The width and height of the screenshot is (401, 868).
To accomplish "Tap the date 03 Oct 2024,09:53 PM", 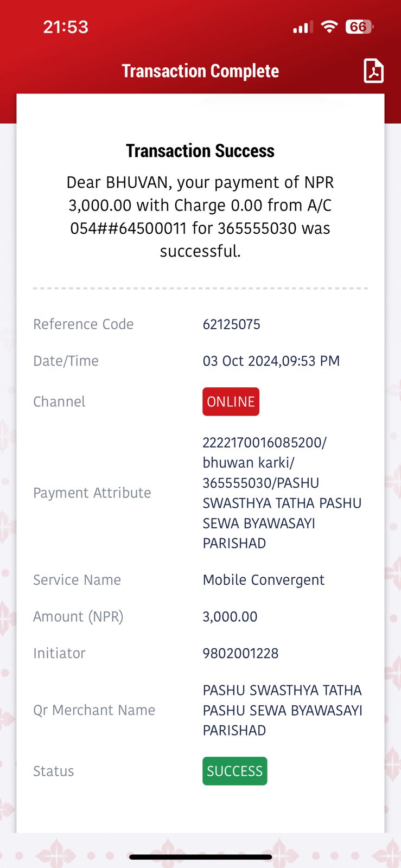I will tap(271, 361).
